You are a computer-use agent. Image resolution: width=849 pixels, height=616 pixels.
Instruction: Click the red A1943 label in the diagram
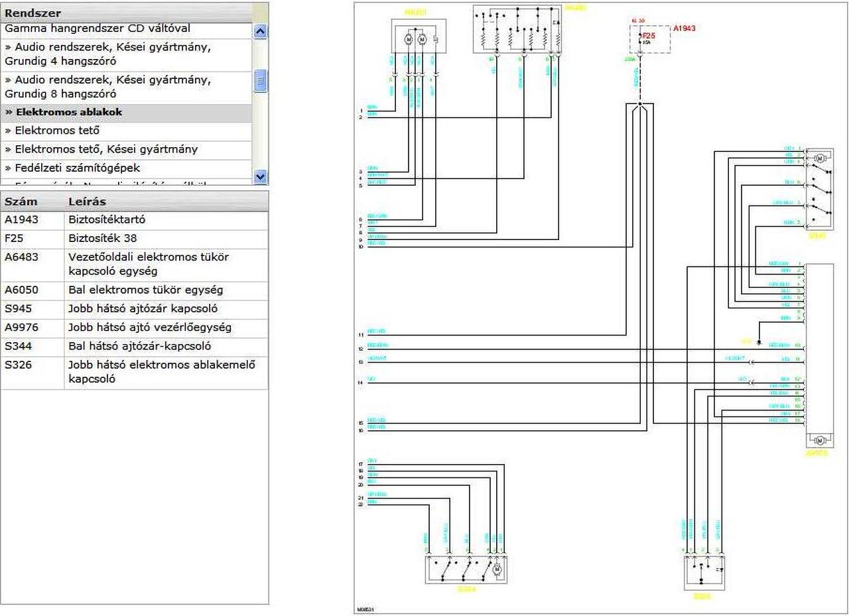(x=685, y=29)
